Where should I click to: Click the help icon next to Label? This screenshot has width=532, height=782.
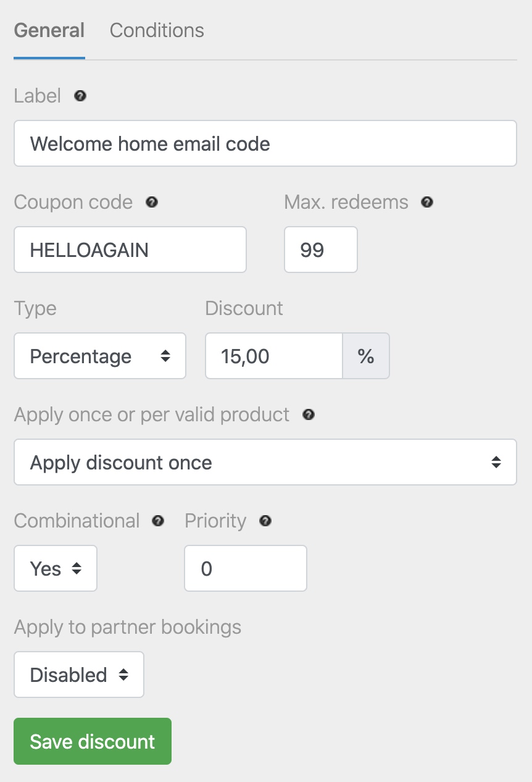(x=80, y=96)
